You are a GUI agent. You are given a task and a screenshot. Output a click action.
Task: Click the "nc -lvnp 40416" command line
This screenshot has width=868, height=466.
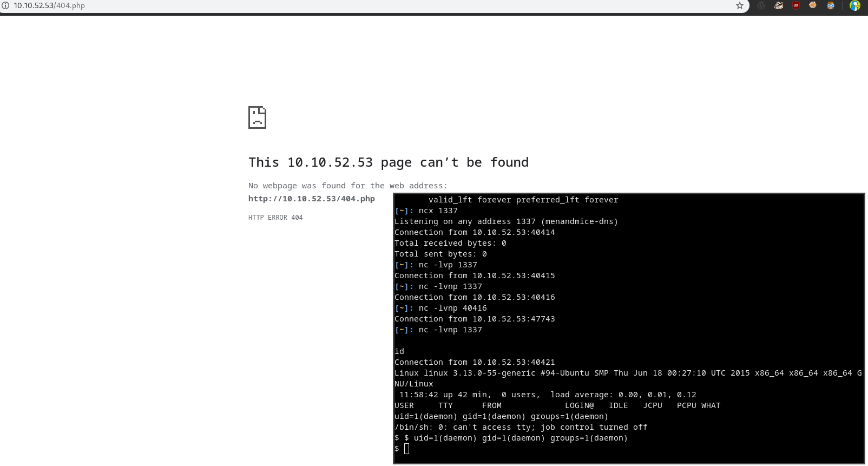tap(452, 308)
